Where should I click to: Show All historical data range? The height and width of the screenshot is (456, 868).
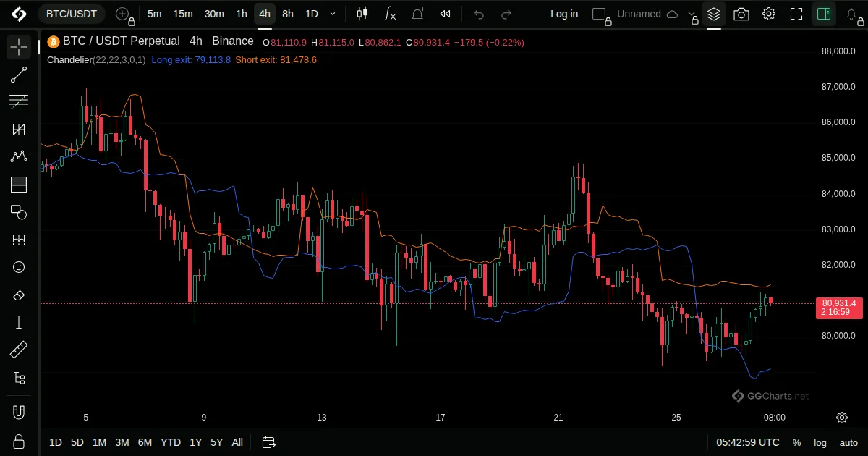click(x=237, y=442)
